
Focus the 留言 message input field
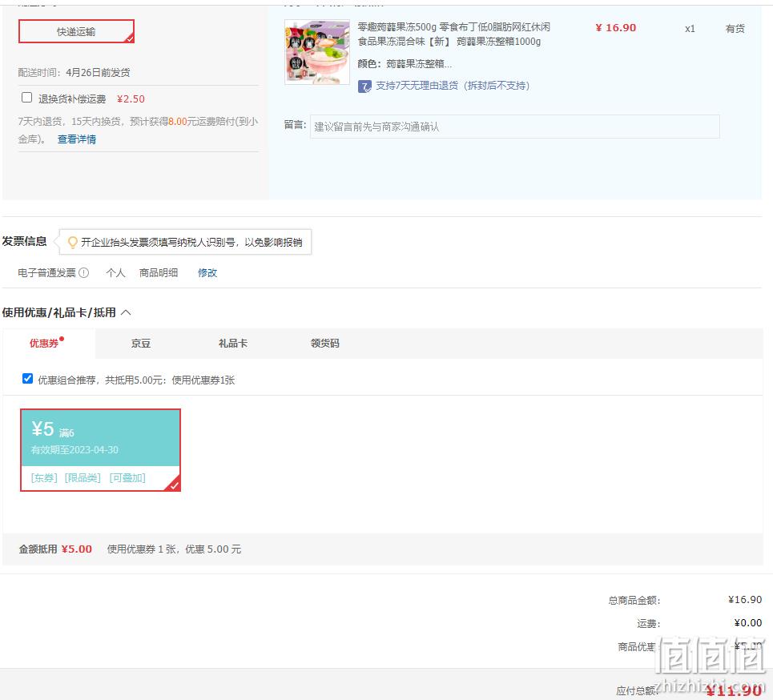coord(515,127)
